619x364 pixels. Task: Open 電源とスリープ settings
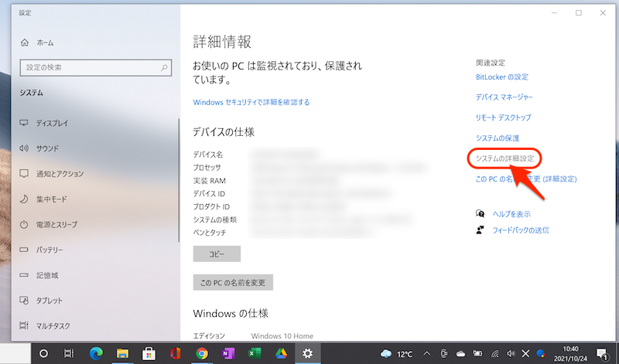(59, 225)
